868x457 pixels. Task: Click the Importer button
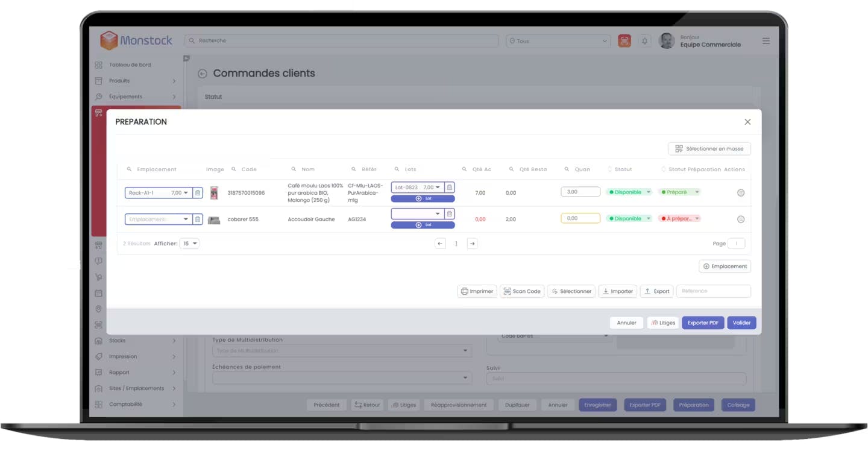617,291
